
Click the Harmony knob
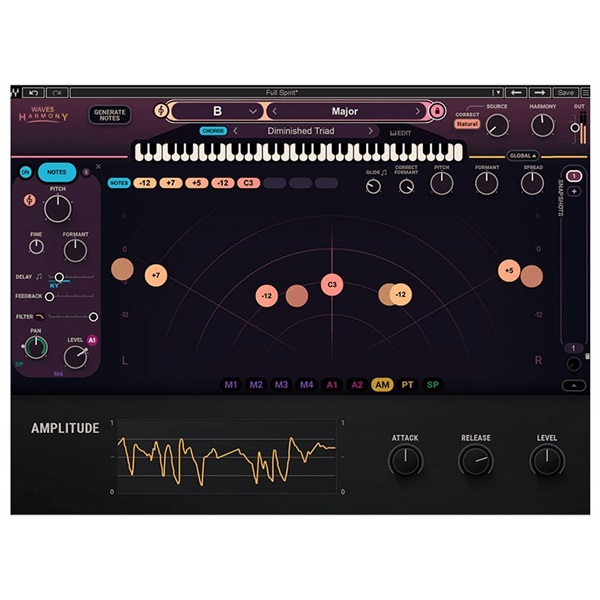543,126
